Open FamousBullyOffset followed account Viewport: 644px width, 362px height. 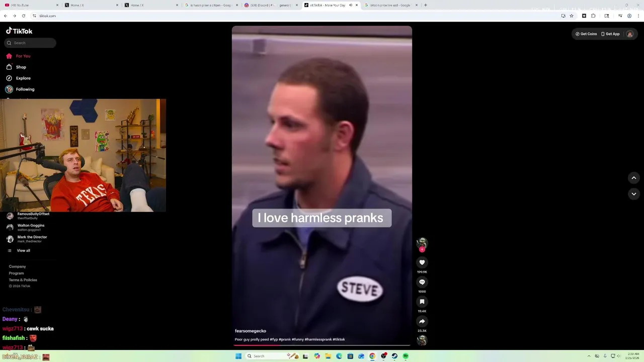click(x=28, y=216)
